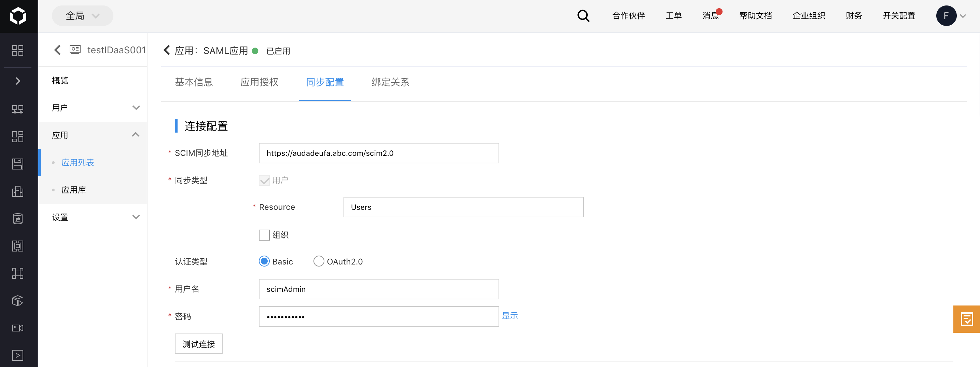Open 财务 in top navigation
Image resolution: width=980 pixels, height=367 pixels.
coord(854,16)
